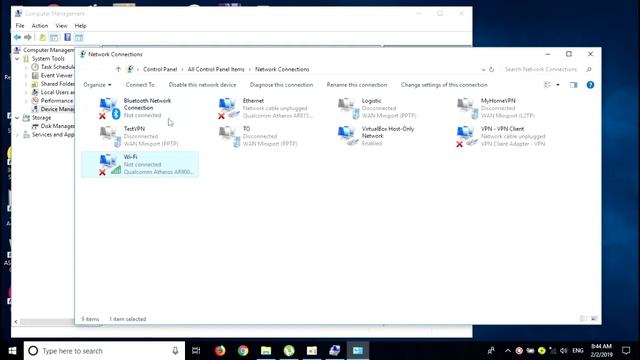Screen dimensions: 640x360
Task: Select Local Users tree item
Action: (x=53, y=93)
